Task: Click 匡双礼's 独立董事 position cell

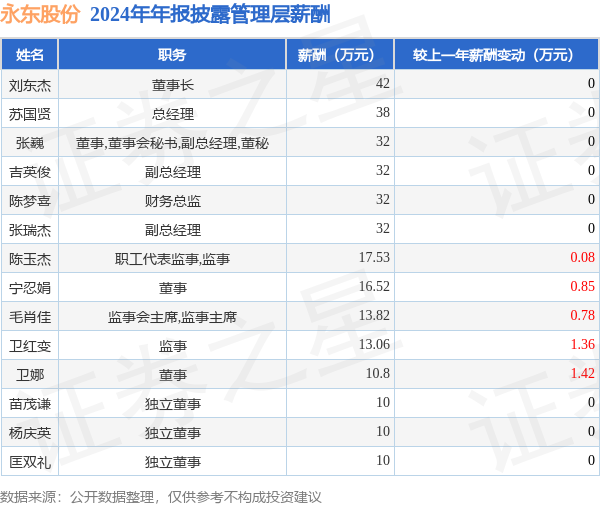Action: click(x=173, y=462)
